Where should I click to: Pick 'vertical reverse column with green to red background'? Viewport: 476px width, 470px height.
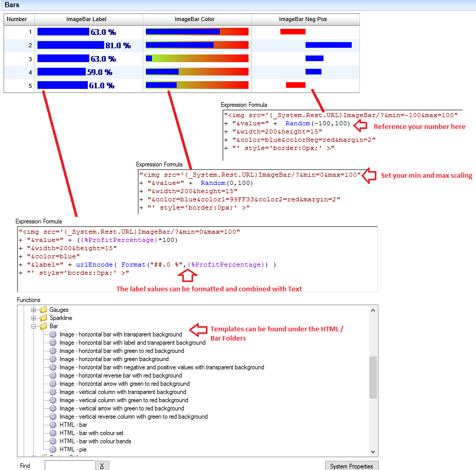coord(134,416)
